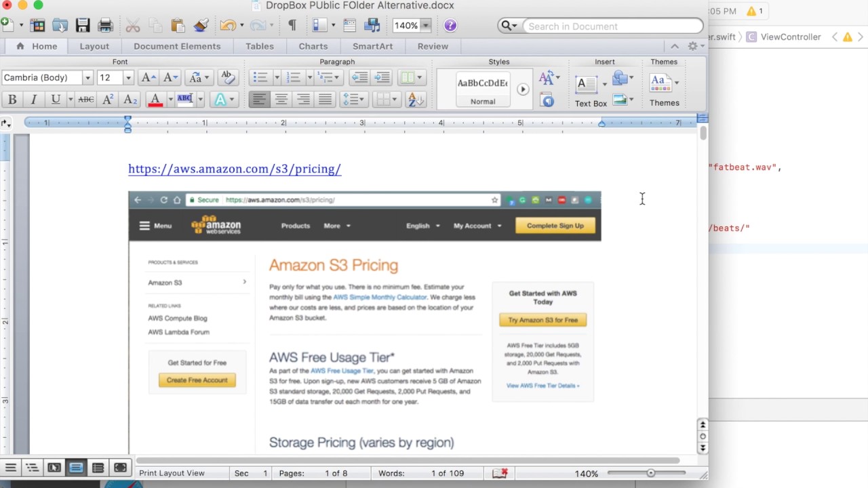Select the Format Painter brush icon

coord(201,26)
